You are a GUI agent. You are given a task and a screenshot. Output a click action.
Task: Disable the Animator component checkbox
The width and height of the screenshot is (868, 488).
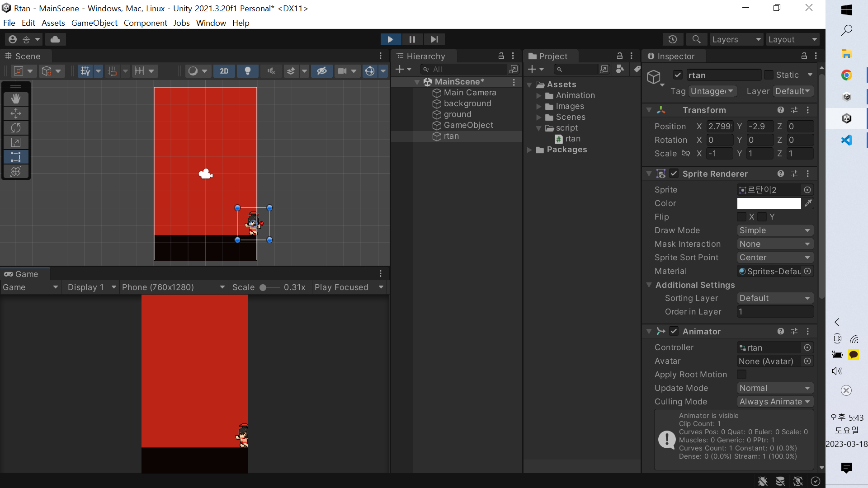pos(674,331)
